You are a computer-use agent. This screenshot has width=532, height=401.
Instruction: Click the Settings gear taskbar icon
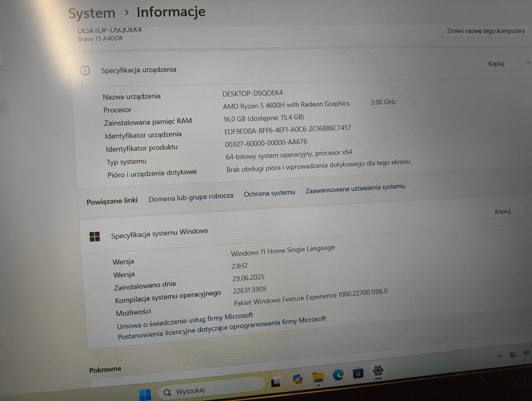(x=378, y=371)
